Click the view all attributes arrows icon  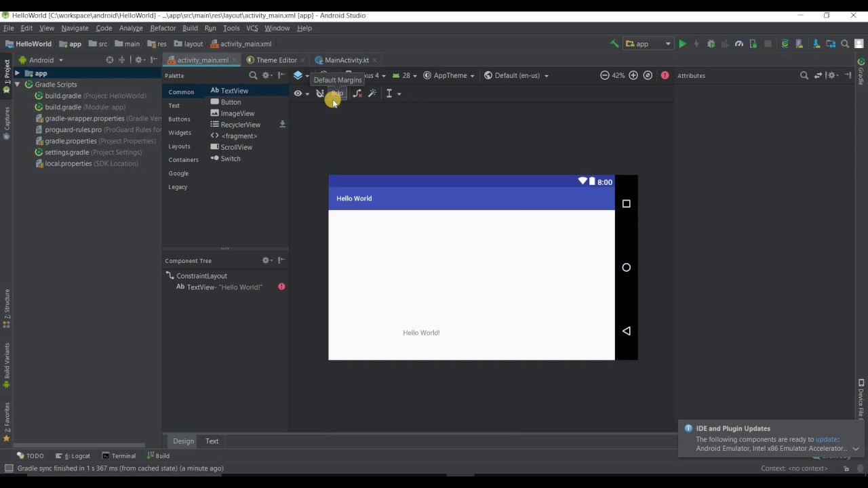click(x=818, y=75)
